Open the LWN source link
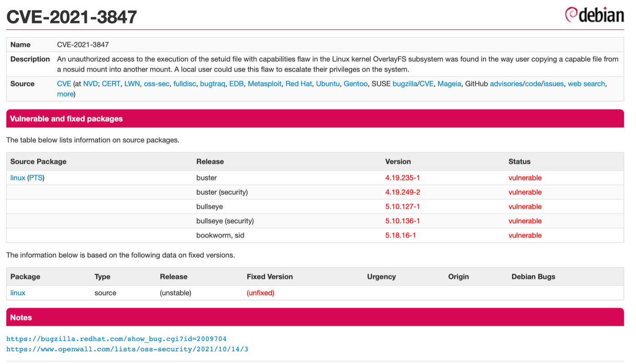The height and width of the screenshot is (364, 636). (132, 84)
